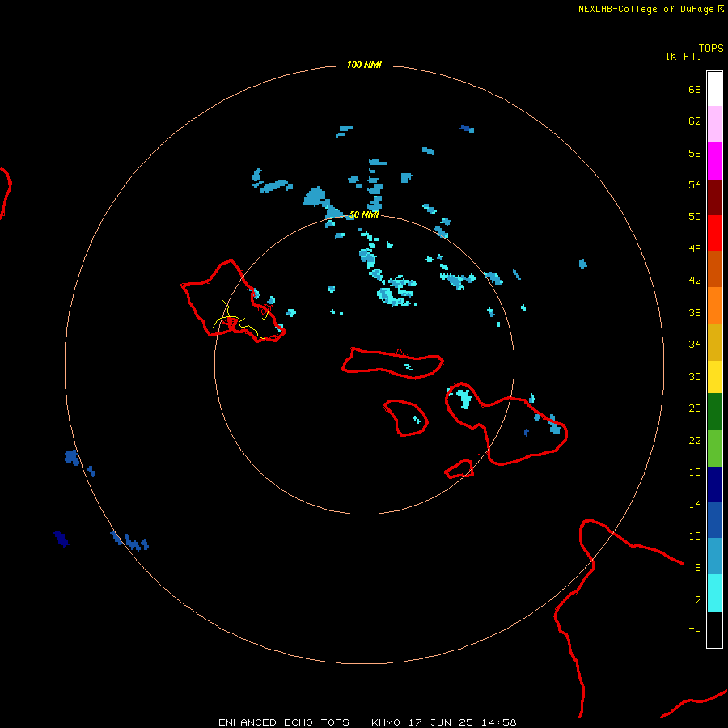
Task: Click the 14:58 timestamp
Action: pyautogui.click(x=498, y=722)
